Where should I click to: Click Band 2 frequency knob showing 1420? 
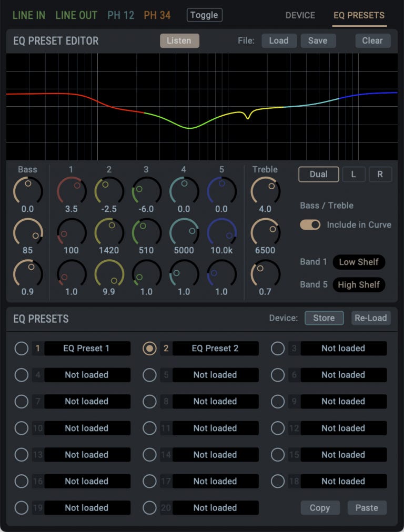click(x=109, y=232)
